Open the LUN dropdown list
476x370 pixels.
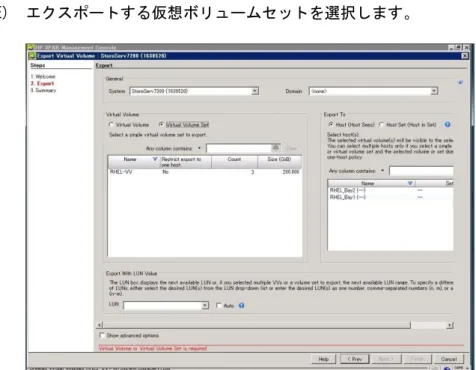[205, 305]
